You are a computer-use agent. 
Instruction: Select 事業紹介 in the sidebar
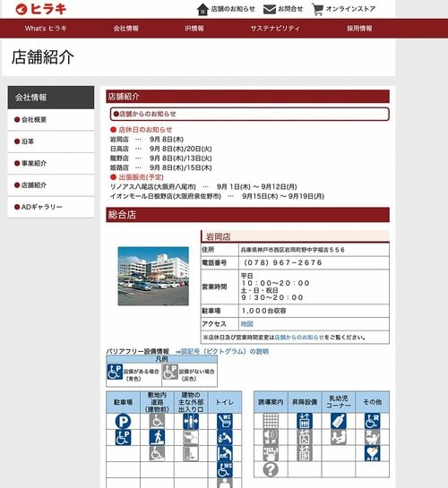[51, 163]
